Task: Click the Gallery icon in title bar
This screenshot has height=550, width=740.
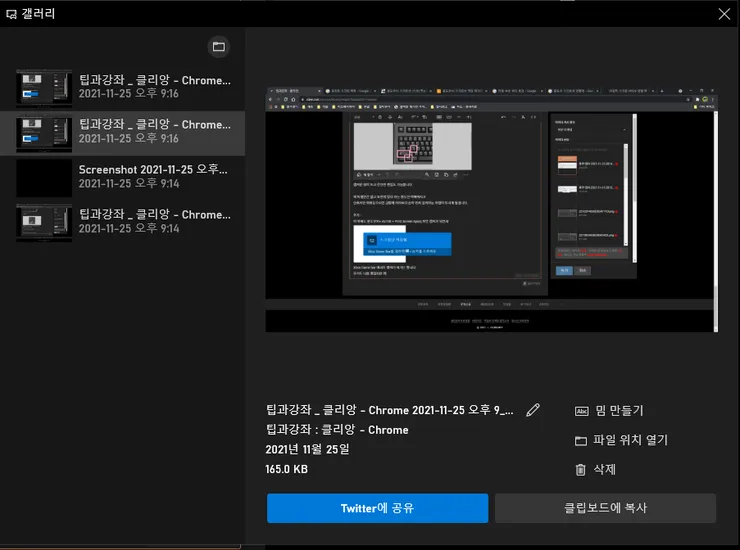Action: [11, 14]
